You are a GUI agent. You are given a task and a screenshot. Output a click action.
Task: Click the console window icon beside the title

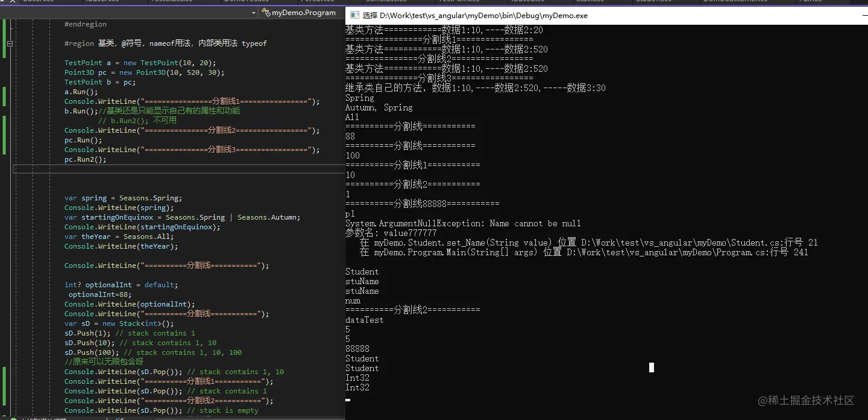click(x=353, y=15)
